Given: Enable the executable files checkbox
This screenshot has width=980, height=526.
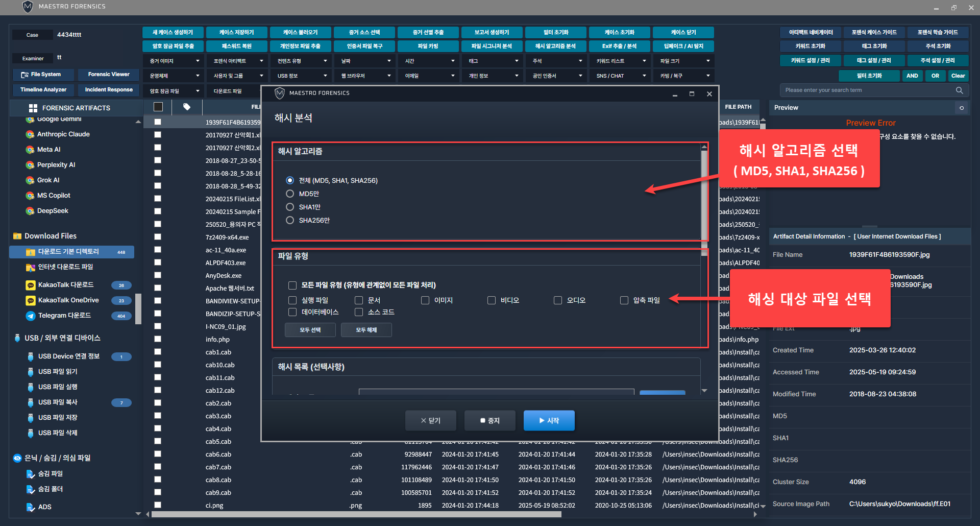Looking at the screenshot, I should [292, 300].
